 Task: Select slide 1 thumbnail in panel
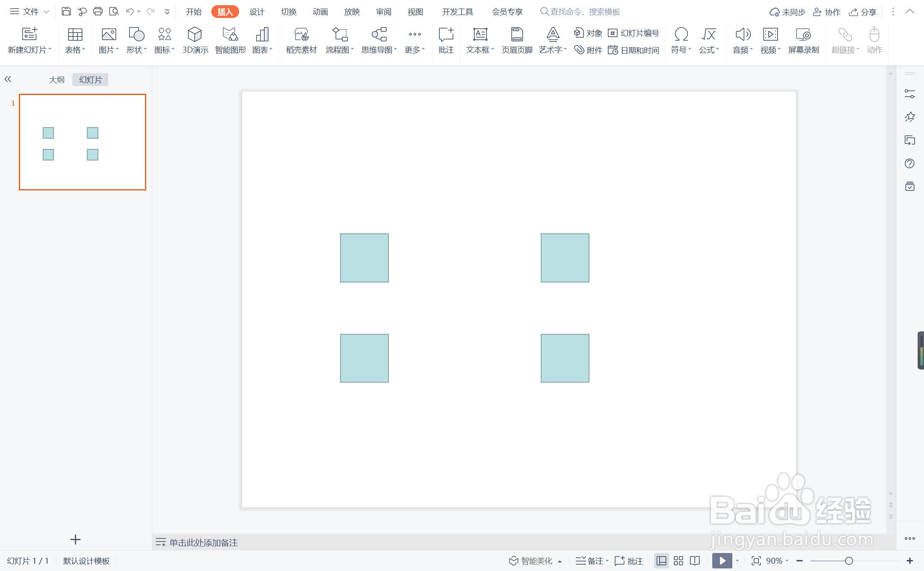point(83,142)
